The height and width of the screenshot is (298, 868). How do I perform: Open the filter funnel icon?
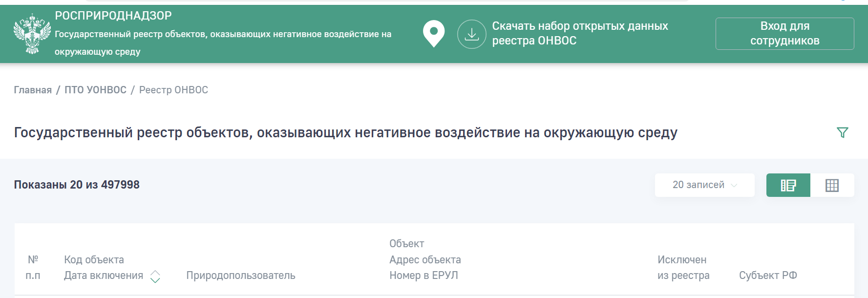click(x=842, y=132)
